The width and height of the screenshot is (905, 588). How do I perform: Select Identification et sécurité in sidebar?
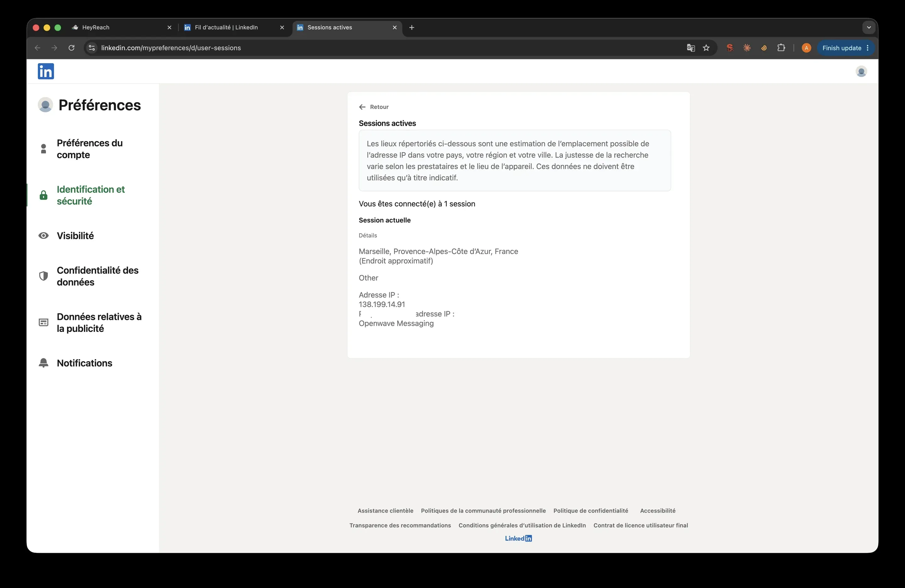[x=90, y=195]
